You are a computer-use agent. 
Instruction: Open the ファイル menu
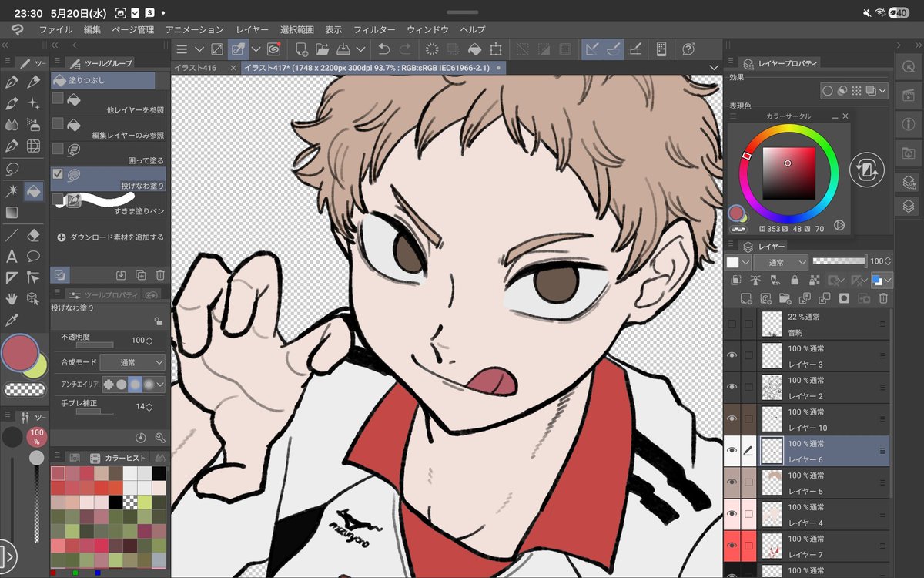55,29
